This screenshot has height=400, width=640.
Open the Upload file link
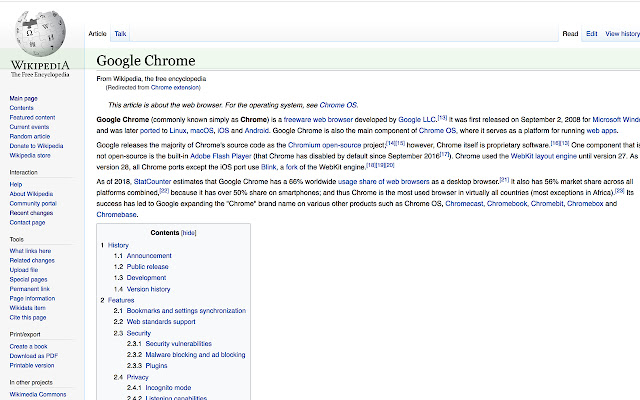[24, 270]
